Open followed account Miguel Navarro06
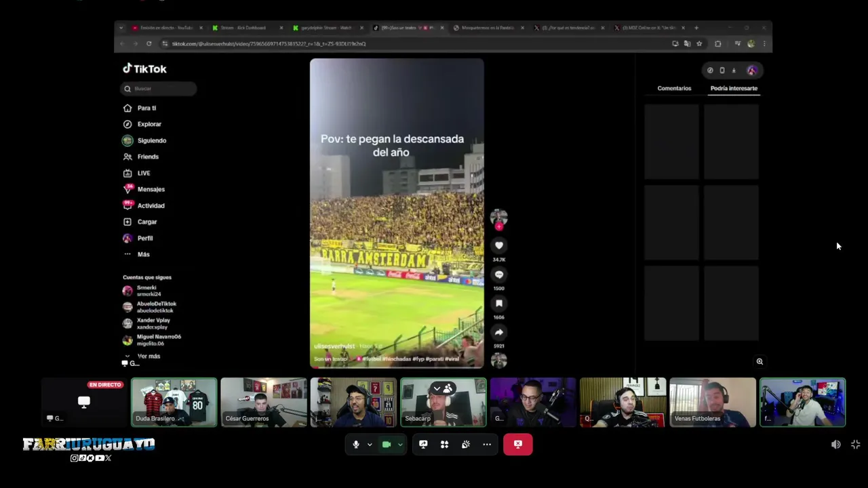868x488 pixels. tap(152, 340)
